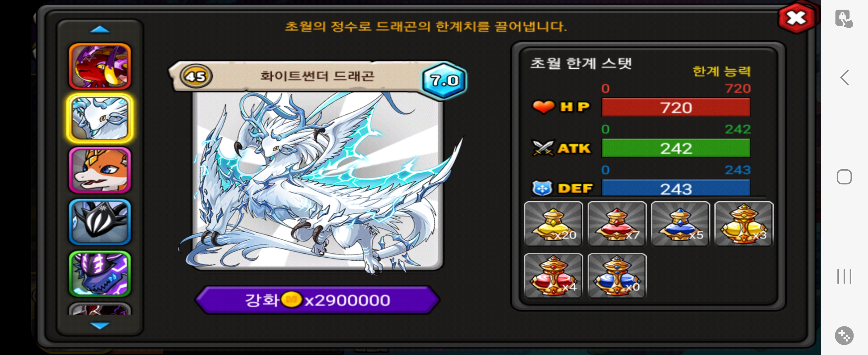Click the blue DEF 243 bar
Screen dimensions: 868x355
(676, 188)
